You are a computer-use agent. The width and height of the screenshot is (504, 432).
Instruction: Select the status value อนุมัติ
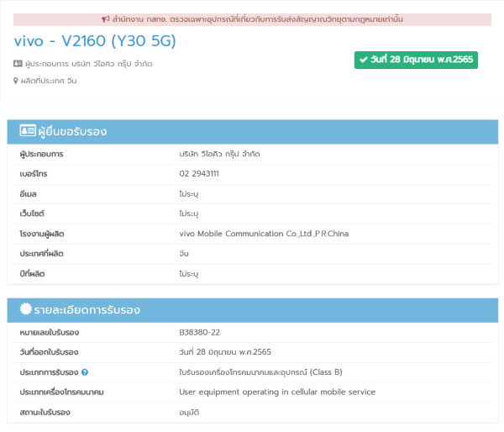point(189,413)
